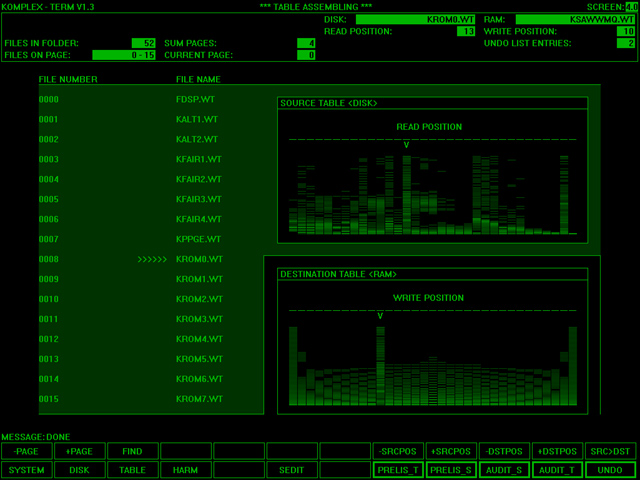
Task: Click the RAM file name field
Action: click(x=576, y=20)
